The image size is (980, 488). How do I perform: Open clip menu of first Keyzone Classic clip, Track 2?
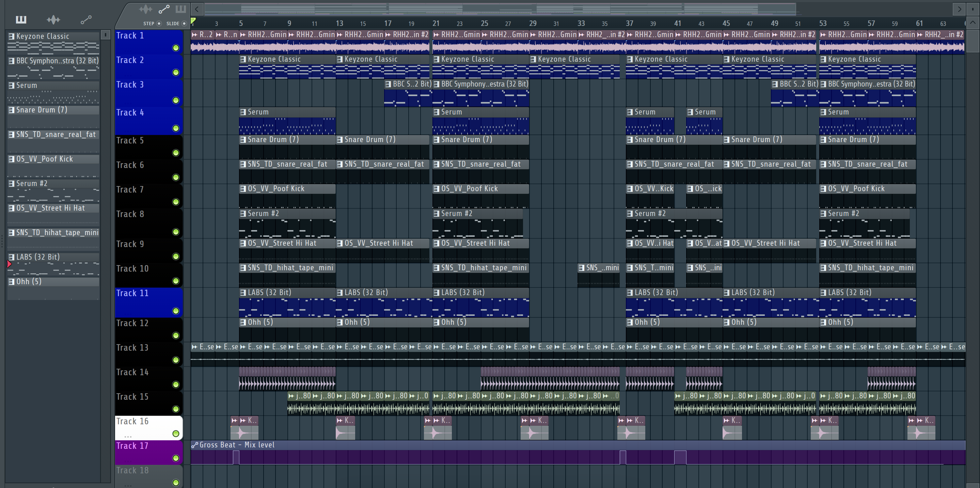[x=243, y=59]
